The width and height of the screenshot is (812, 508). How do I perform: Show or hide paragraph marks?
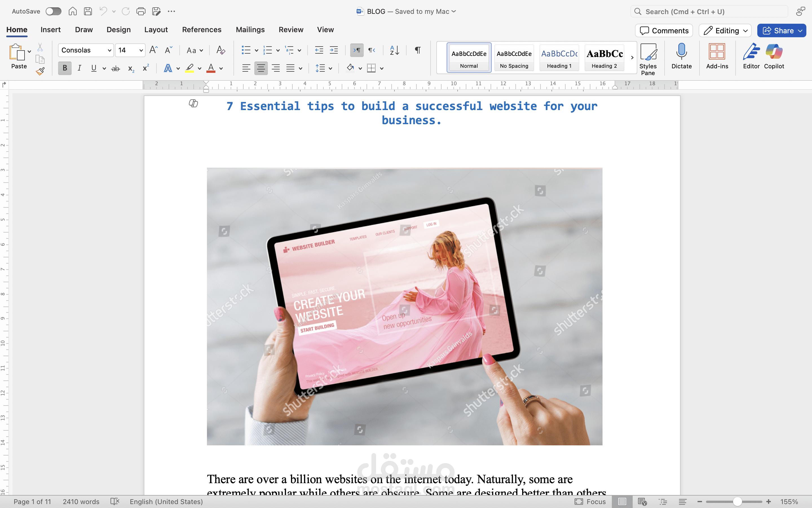(417, 50)
